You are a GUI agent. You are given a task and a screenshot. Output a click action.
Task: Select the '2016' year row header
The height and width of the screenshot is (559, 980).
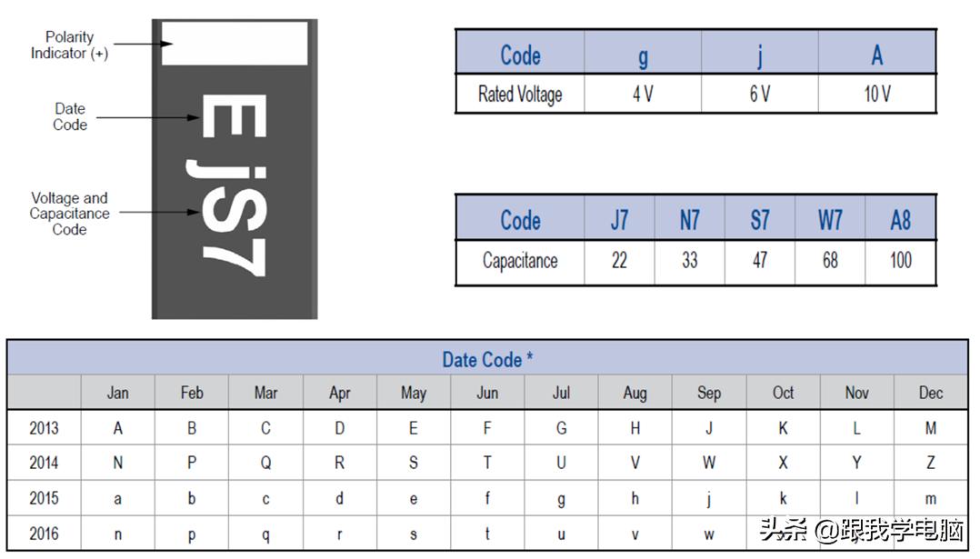tap(44, 534)
